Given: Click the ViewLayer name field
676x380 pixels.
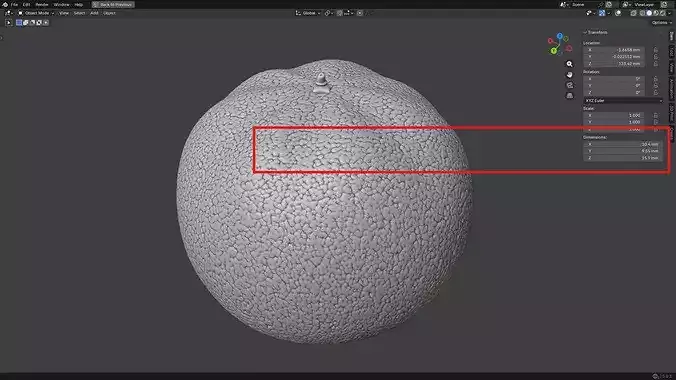Looking at the screenshot, I should tap(644, 4).
